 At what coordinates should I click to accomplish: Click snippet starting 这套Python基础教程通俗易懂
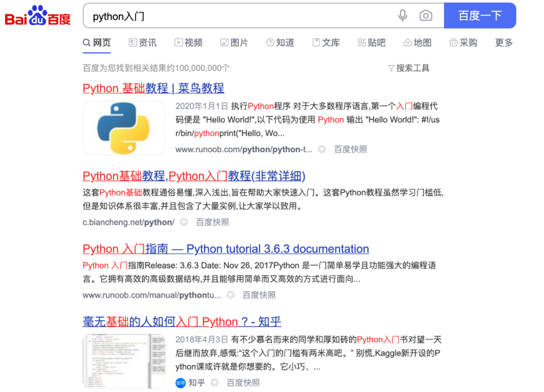click(x=263, y=199)
